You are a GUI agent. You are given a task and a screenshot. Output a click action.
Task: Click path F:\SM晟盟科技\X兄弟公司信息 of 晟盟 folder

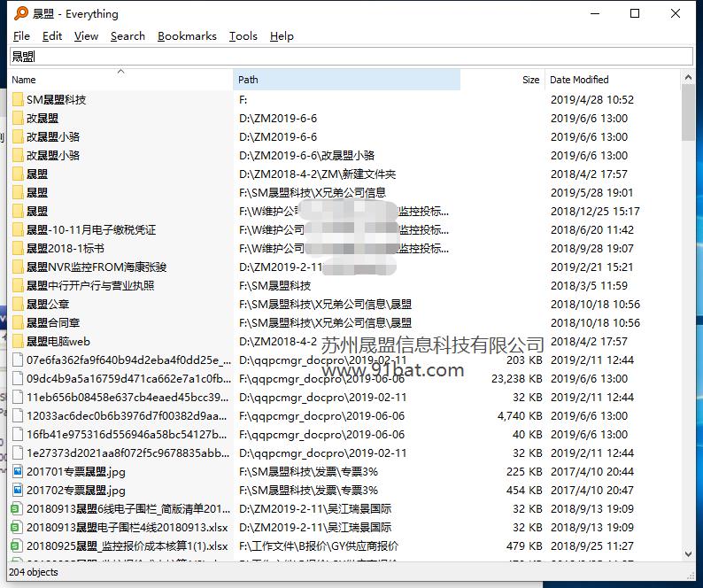coord(313,193)
